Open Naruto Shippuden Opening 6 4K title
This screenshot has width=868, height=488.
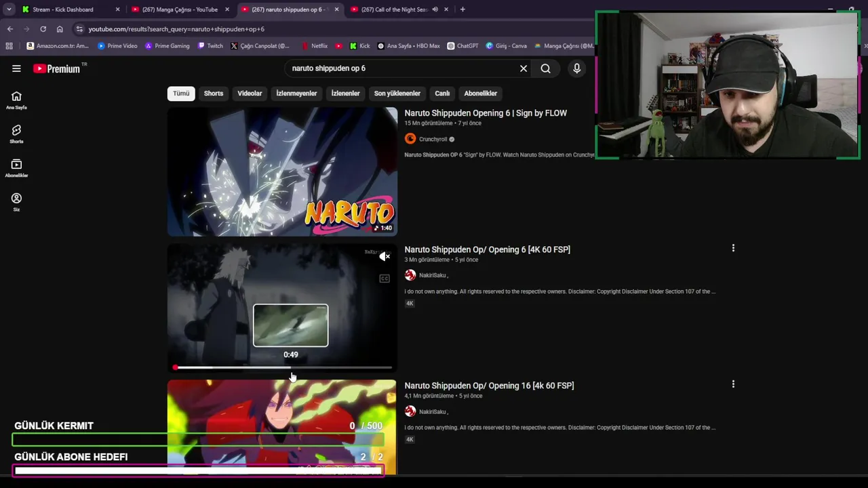pyautogui.click(x=488, y=249)
